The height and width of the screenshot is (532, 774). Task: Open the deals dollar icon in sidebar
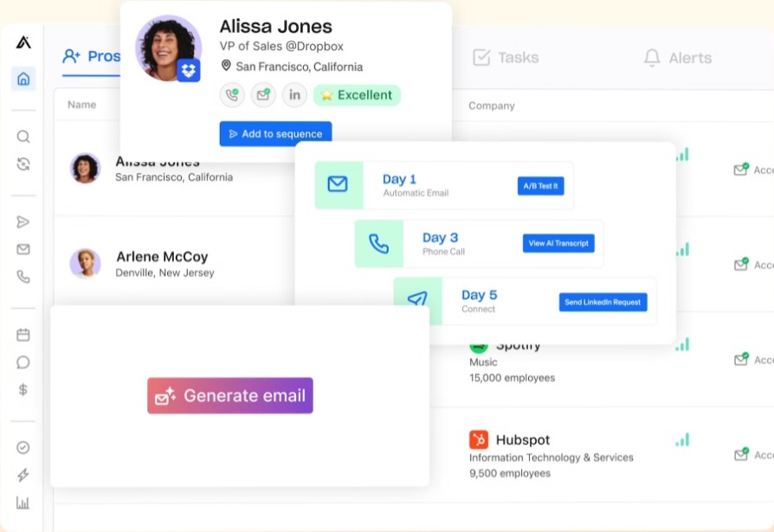coord(23,389)
